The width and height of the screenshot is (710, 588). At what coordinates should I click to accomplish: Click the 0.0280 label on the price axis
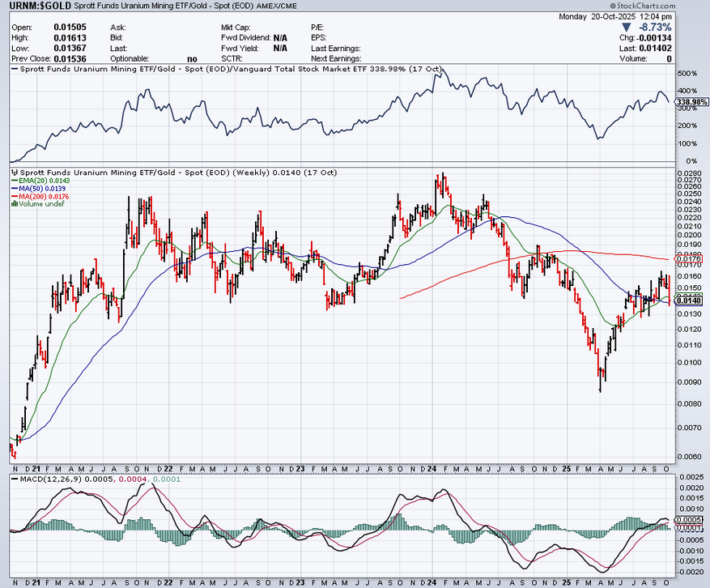tap(690, 174)
